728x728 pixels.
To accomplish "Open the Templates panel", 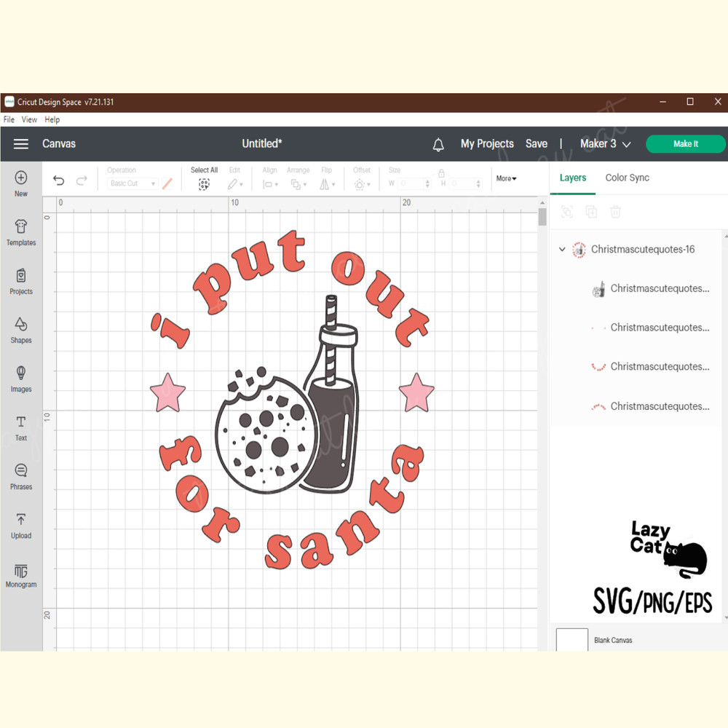I will pos(21,227).
